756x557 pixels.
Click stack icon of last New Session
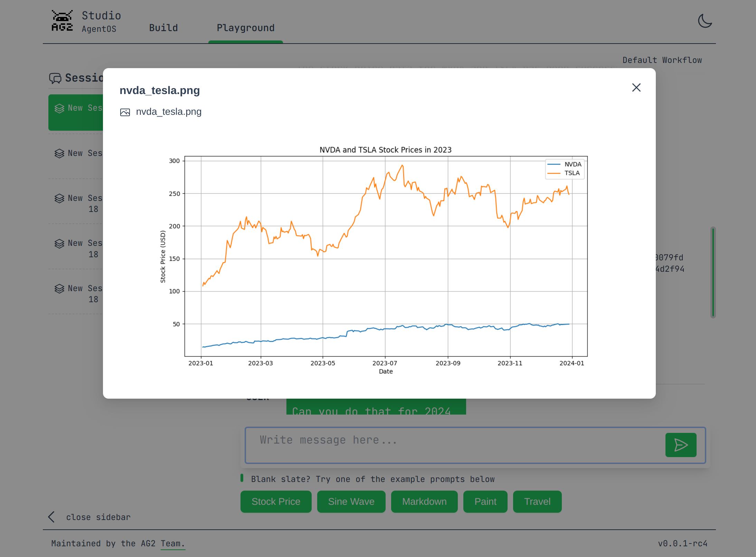coord(59,289)
